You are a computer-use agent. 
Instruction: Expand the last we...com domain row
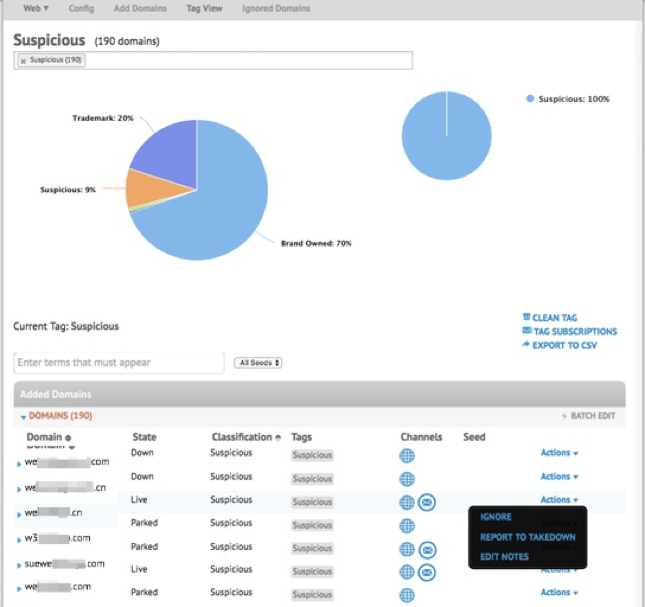pyautogui.click(x=19, y=589)
